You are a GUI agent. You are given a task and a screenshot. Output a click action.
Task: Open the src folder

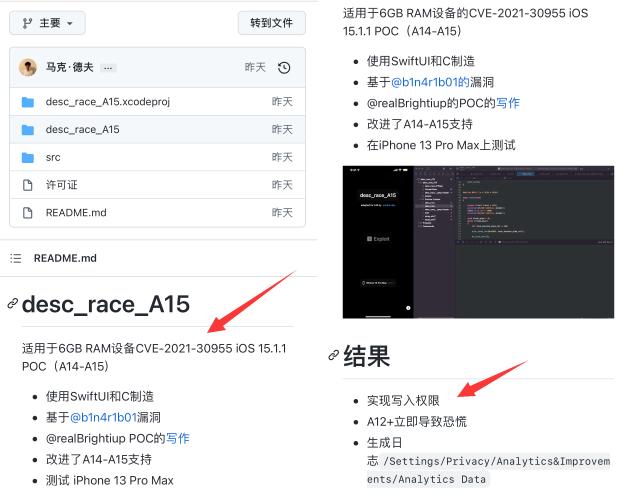(x=53, y=157)
